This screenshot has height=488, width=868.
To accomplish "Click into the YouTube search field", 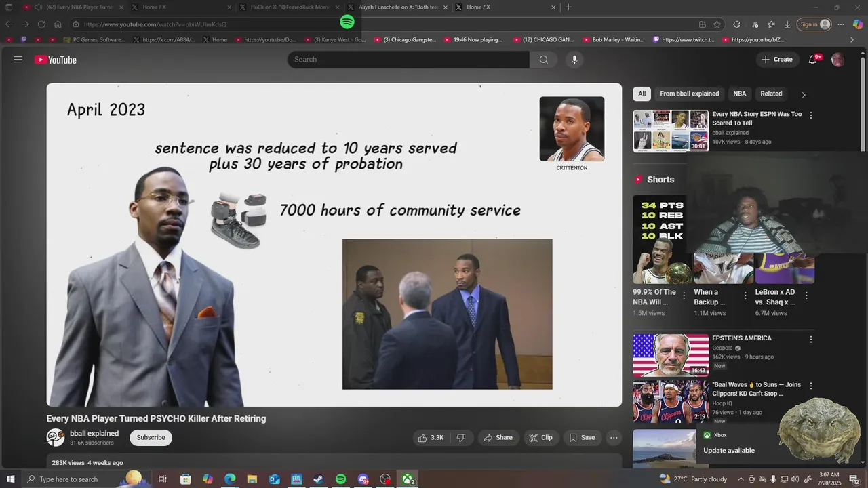I will click(x=408, y=60).
